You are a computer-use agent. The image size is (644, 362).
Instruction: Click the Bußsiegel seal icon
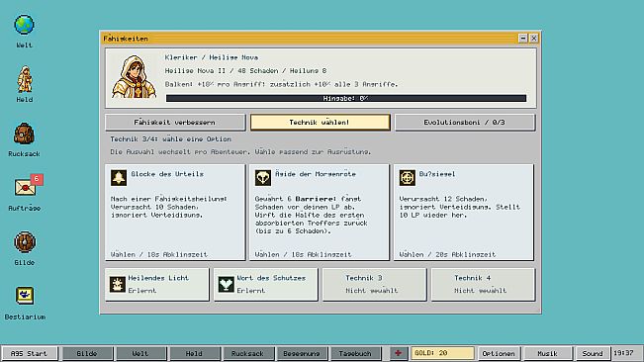(x=407, y=178)
